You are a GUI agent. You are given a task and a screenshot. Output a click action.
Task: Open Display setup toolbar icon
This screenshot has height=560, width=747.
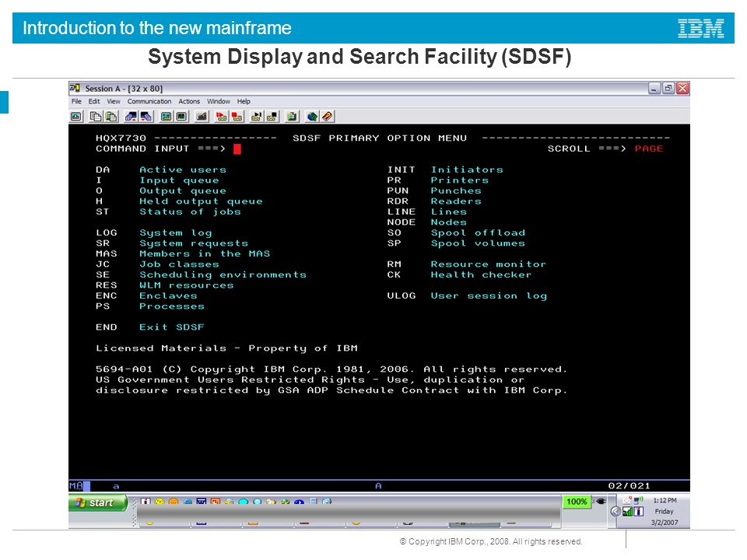coord(166,116)
